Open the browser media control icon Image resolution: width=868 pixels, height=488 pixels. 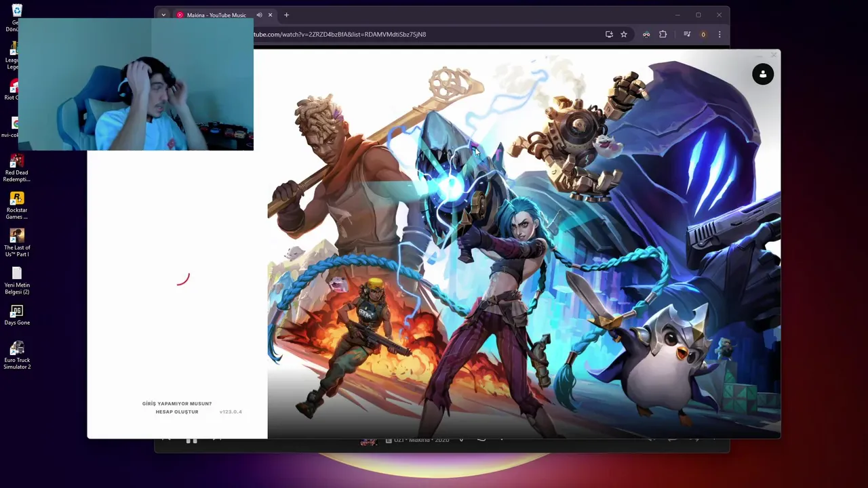pyautogui.click(x=687, y=35)
